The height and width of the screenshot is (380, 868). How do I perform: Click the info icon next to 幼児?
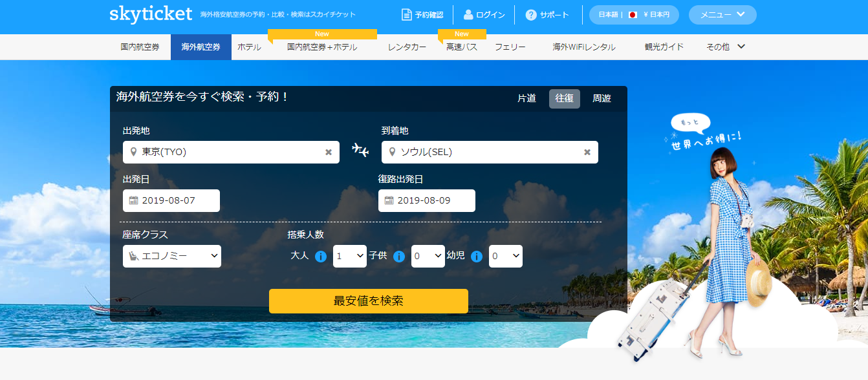tap(477, 257)
